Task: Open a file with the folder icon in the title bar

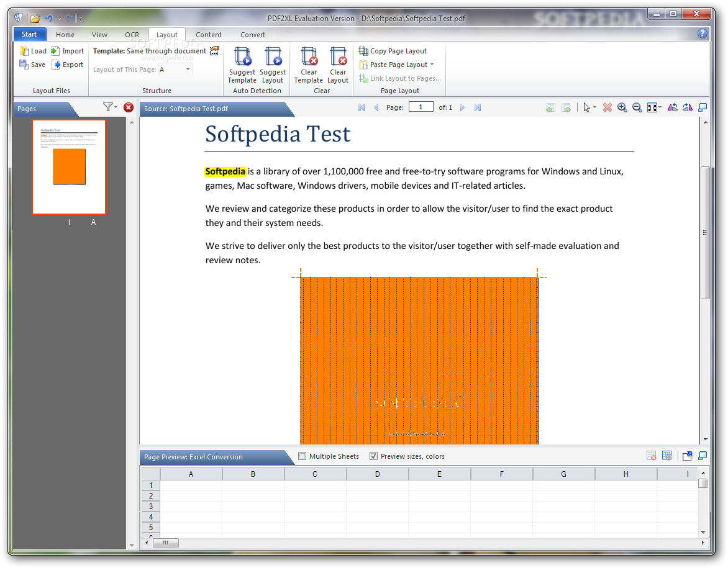Action: point(35,19)
